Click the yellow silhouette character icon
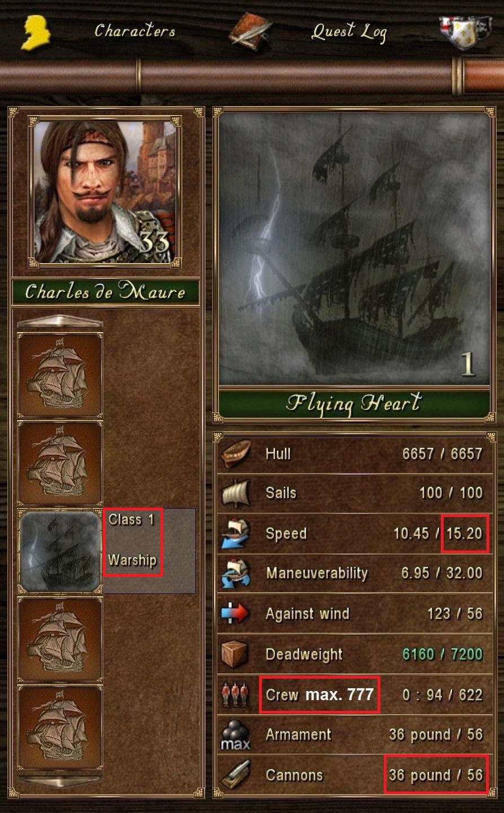The height and width of the screenshot is (813, 504). pos(36,33)
